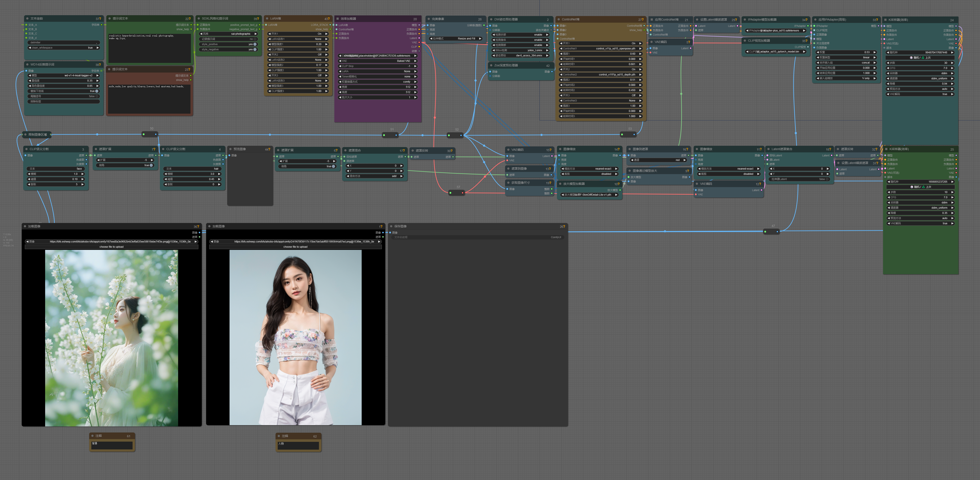980x480 pixels.
Task: Collapse the 预览图像 node with its title dot
Action: pos(231,149)
